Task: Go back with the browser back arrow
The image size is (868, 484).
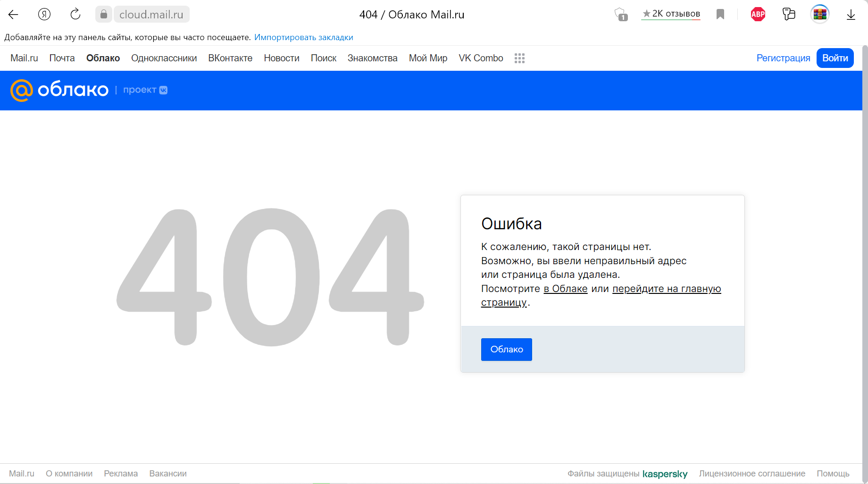Action: point(13,15)
